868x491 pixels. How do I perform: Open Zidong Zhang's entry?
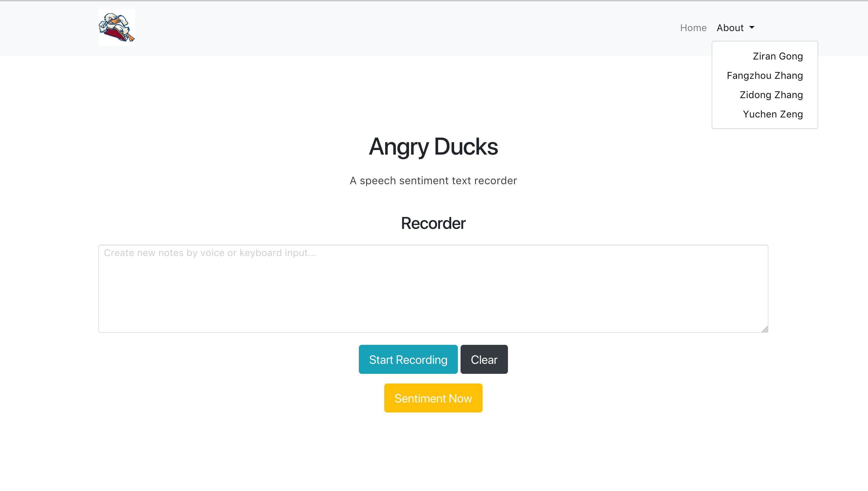pos(771,95)
